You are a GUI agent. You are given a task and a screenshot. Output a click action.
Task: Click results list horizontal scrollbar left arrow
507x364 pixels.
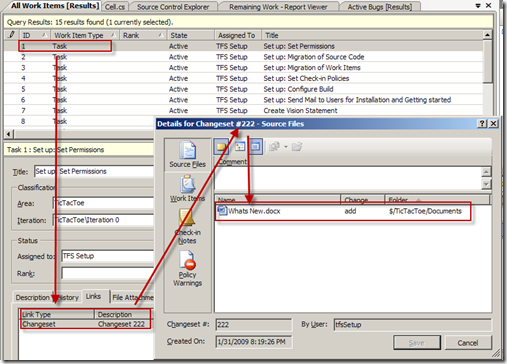9,134
